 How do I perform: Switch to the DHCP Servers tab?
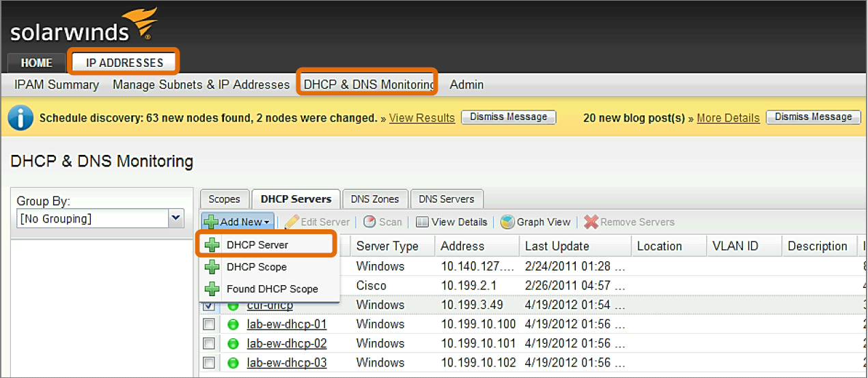[x=296, y=199]
